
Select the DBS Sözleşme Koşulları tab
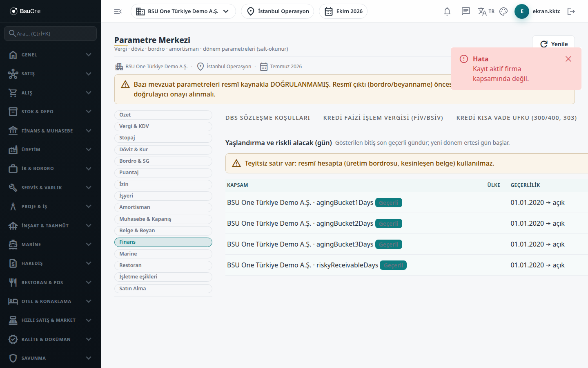tap(267, 118)
